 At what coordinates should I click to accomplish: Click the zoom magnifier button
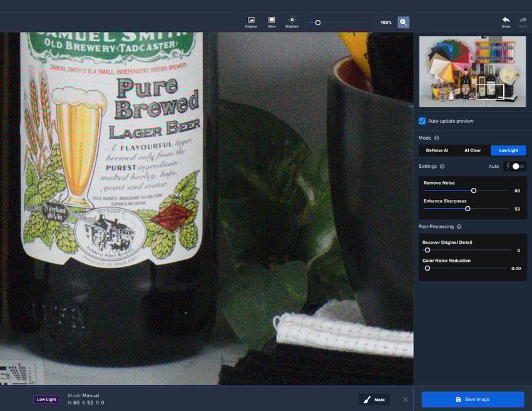404,22
